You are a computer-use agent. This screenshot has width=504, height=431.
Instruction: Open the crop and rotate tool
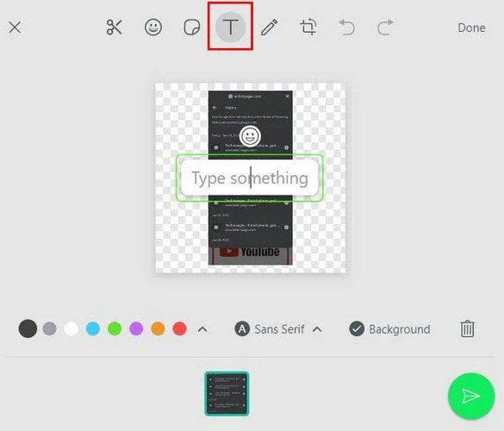tap(308, 27)
